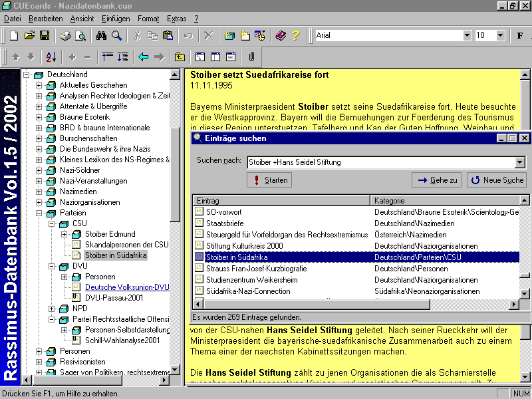Viewport: 532px width, 399px height.
Task: Expand the Aktuelles Geschehen category
Action: [39, 85]
